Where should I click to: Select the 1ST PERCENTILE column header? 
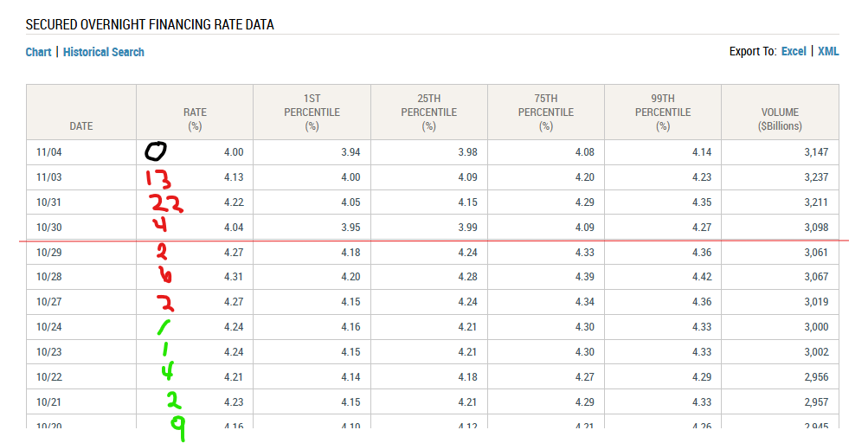point(312,112)
